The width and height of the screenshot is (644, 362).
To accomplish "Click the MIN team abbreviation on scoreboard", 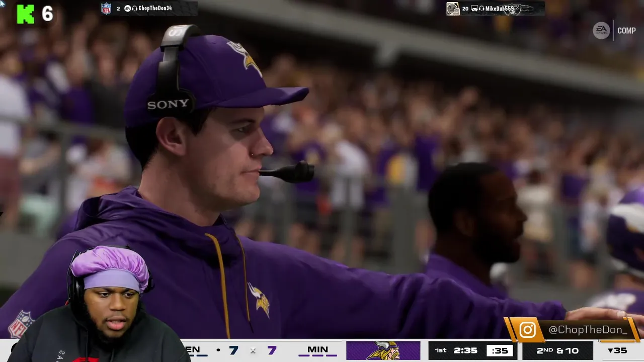I will tap(317, 350).
